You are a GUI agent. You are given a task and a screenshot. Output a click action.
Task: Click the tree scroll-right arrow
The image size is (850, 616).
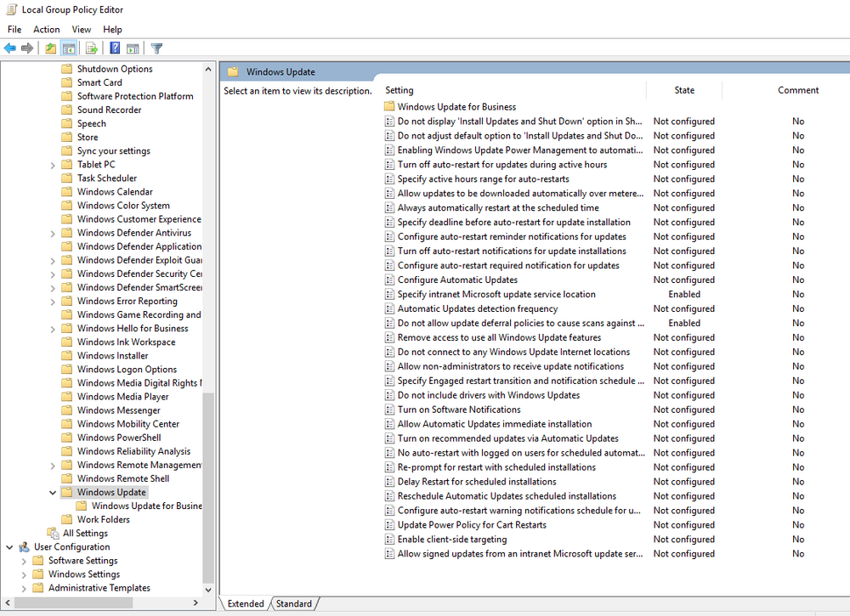click(195, 602)
